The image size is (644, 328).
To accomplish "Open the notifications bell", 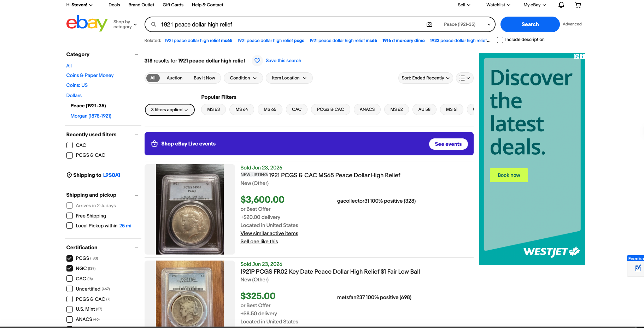I will [561, 5].
